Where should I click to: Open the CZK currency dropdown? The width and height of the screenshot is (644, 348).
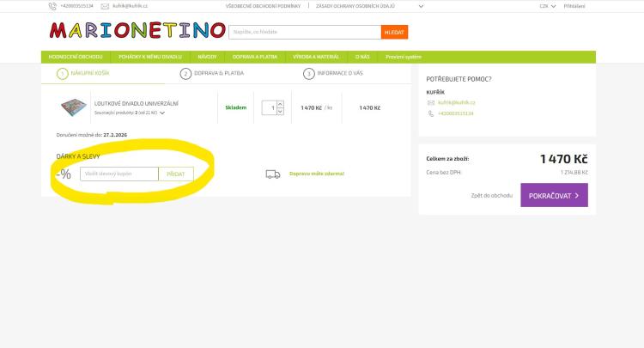[x=548, y=6]
